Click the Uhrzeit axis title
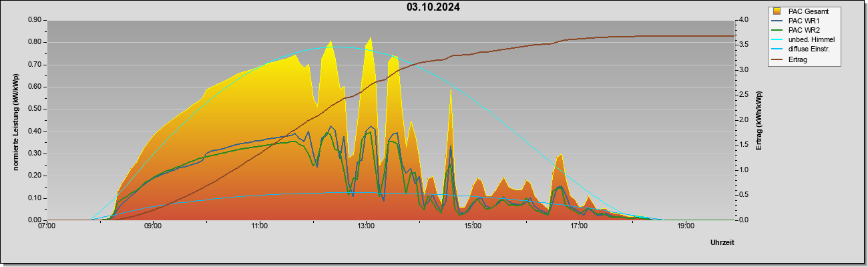Viewport: 868px width, 267px height. coord(722,242)
